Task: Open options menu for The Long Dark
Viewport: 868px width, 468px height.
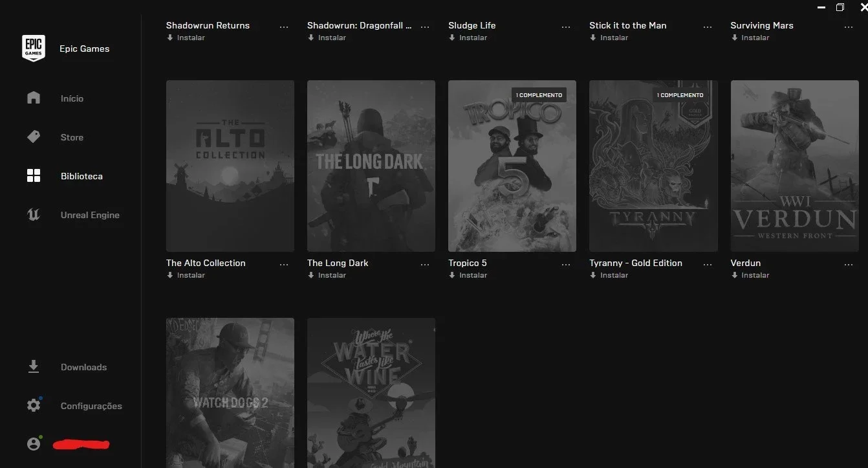Action: [425, 265]
